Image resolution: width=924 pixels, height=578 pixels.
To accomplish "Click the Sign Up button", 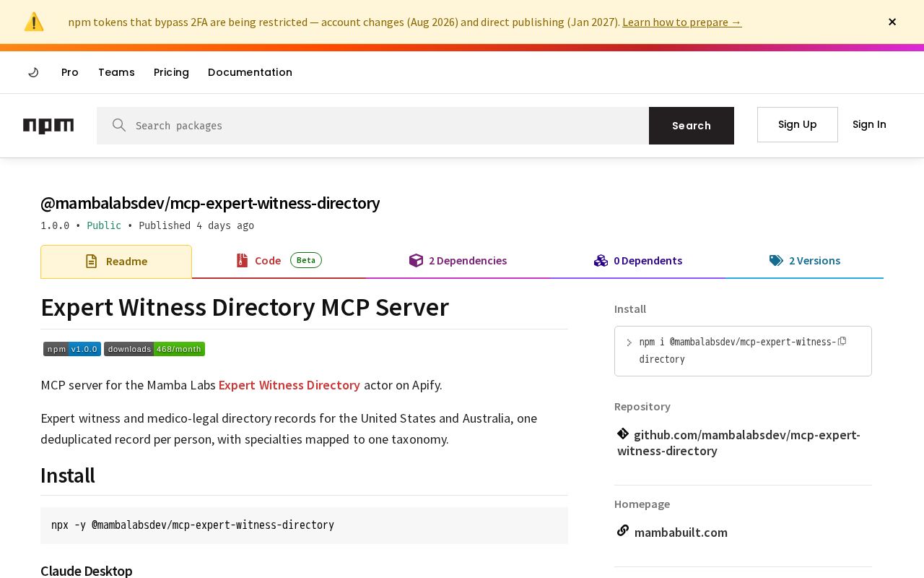I will pos(798,124).
